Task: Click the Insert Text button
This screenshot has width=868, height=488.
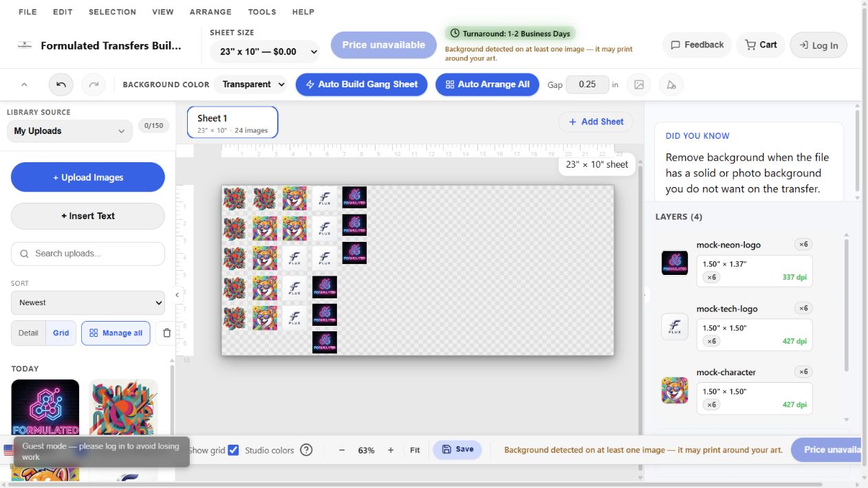Action: [88, 216]
